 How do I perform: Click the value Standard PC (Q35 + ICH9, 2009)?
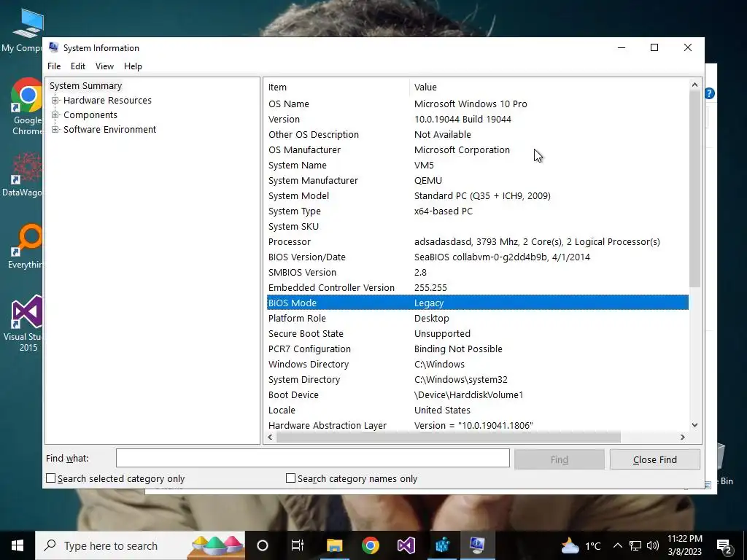482,195
